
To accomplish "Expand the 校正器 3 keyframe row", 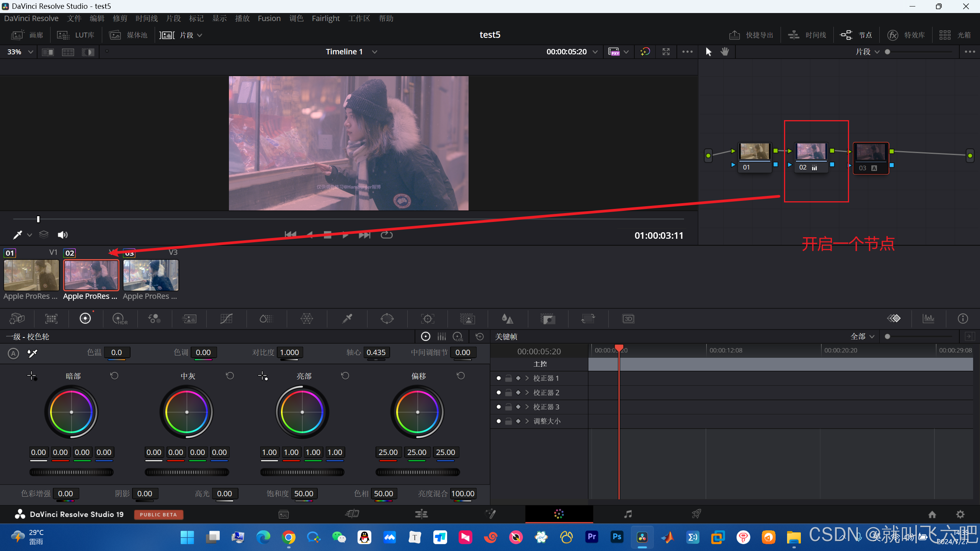I will tap(527, 407).
